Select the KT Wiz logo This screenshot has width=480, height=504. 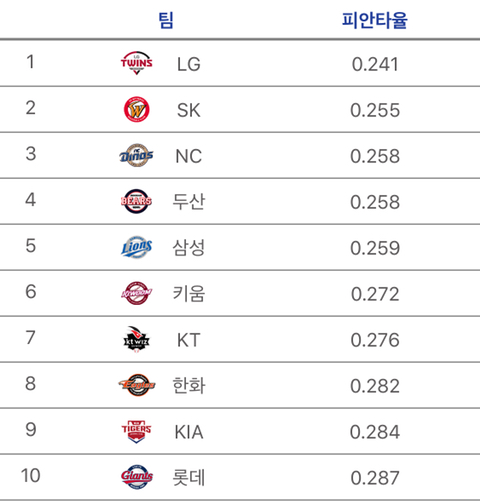click(x=136, y=339)
